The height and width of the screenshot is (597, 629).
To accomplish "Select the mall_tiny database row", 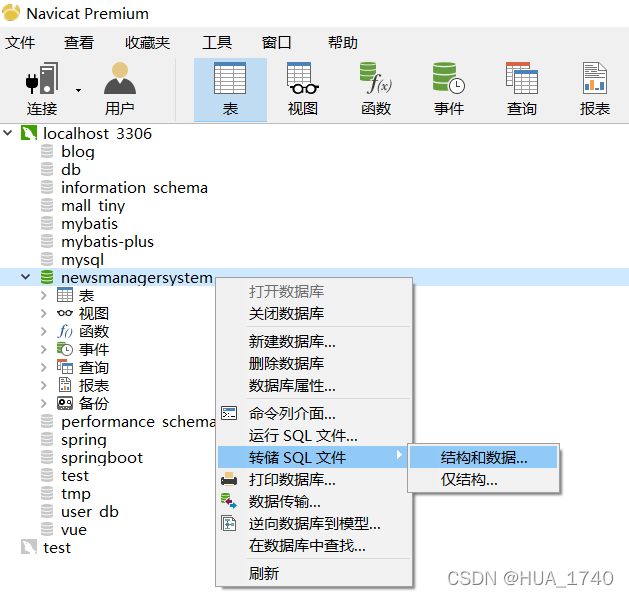I will (x=93, y=205).
